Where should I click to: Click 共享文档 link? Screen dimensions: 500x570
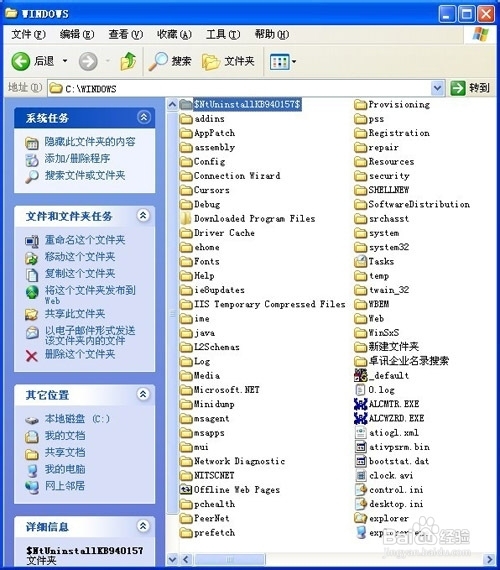(x=65, y=452)
